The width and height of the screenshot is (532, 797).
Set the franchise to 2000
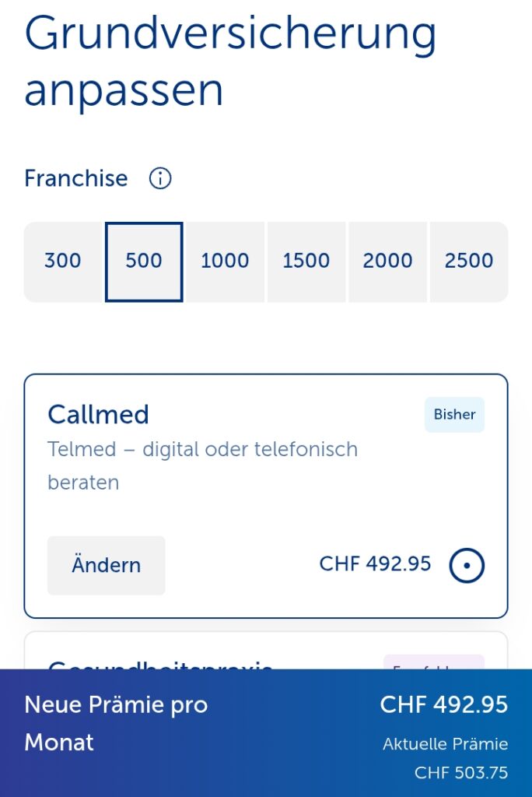point(387,262)
